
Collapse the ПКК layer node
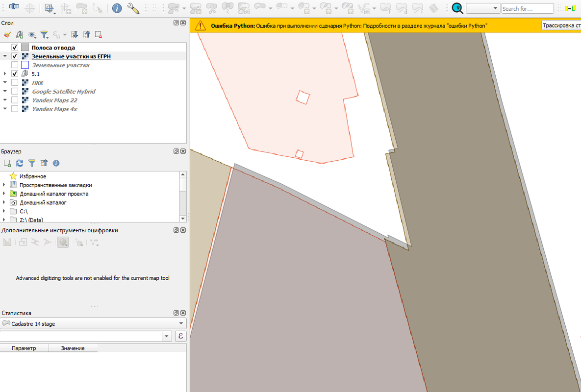(5, 82)
